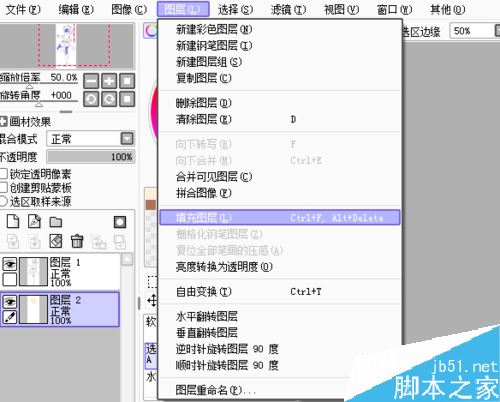Open the 窗口 menu
This screenshot has height=402, width=500.
point(394,9)
